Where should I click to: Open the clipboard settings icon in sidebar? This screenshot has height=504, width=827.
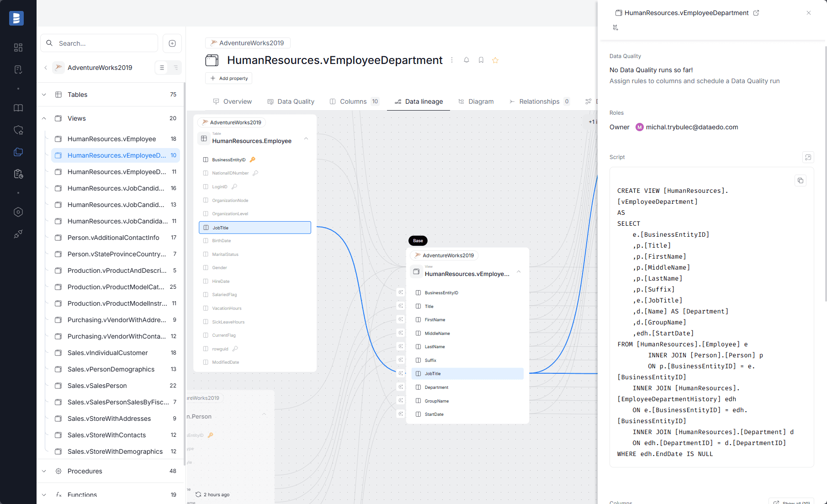point(18,174)
